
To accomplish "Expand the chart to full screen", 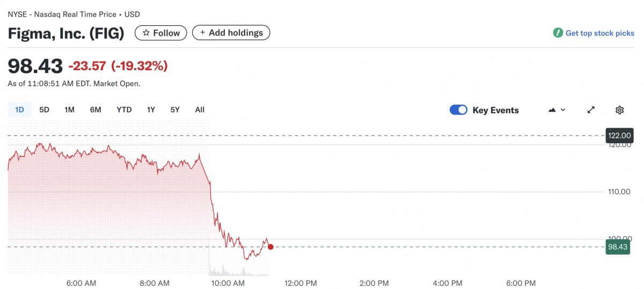I will pyautogui.click(x=591, y=110).
